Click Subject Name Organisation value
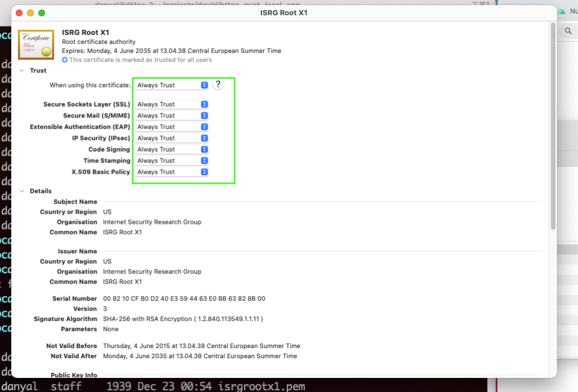 [x=152, y=222]
